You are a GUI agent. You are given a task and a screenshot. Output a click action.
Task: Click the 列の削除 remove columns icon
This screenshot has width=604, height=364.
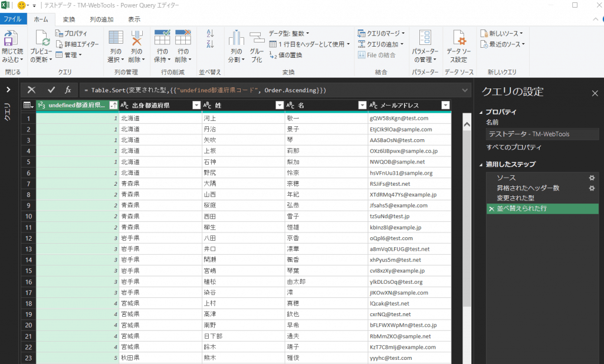(137, 39)
